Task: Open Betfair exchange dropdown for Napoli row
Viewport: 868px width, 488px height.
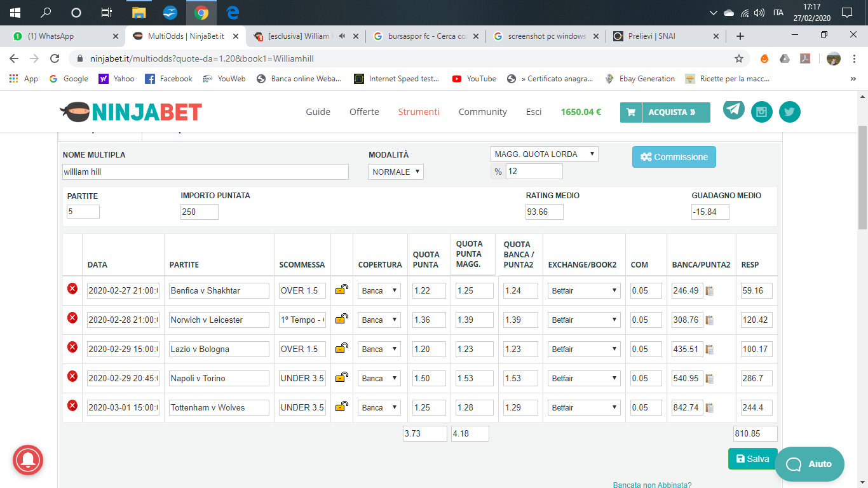Action: tap(585, 378)
